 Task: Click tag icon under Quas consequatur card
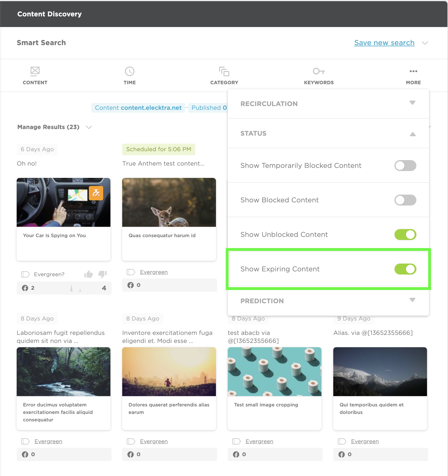[x=131, y=272]
